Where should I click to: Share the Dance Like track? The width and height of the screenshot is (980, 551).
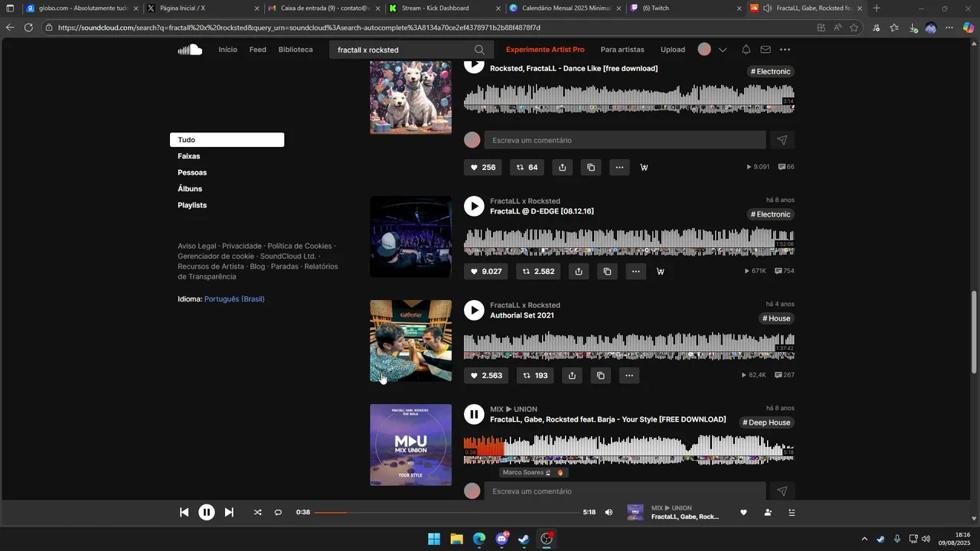563,168
